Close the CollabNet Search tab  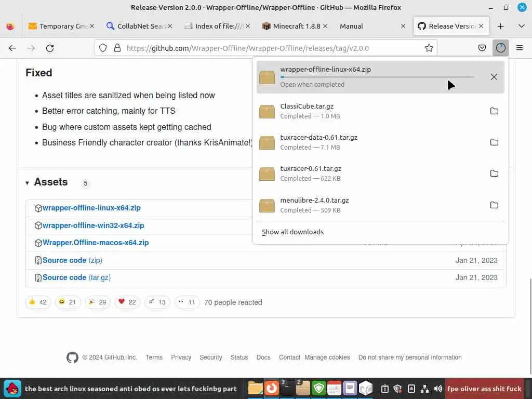[x=170, y=26]
